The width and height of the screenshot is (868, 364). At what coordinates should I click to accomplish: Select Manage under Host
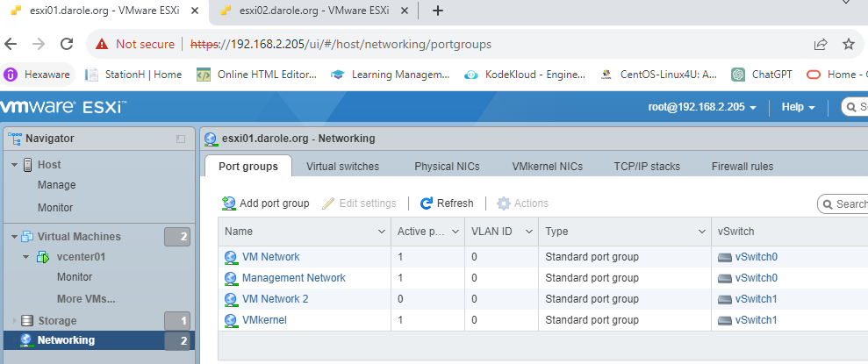pyautogui.click(x=56, y=185)
